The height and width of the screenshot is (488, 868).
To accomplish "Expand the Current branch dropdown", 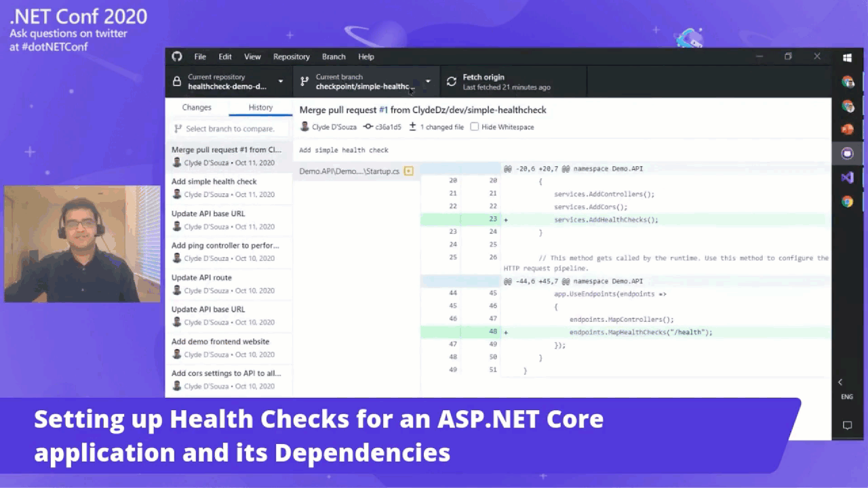I will 366,82.
